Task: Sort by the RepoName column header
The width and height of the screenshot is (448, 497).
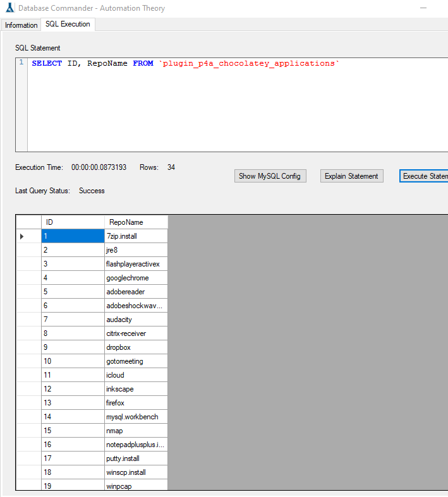Action: pyautogui.click(x=136, y=222)
